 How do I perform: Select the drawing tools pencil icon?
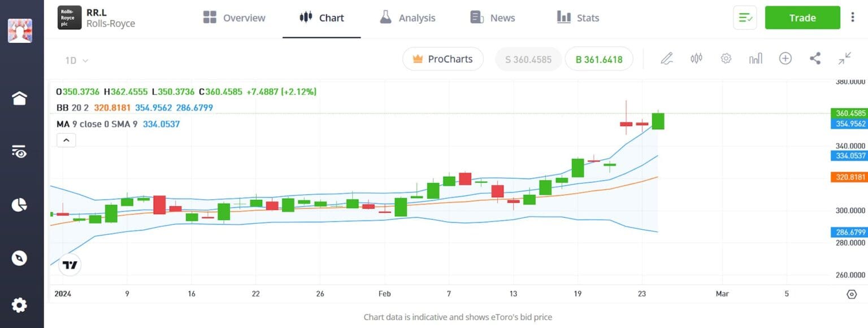click(667, 58)
